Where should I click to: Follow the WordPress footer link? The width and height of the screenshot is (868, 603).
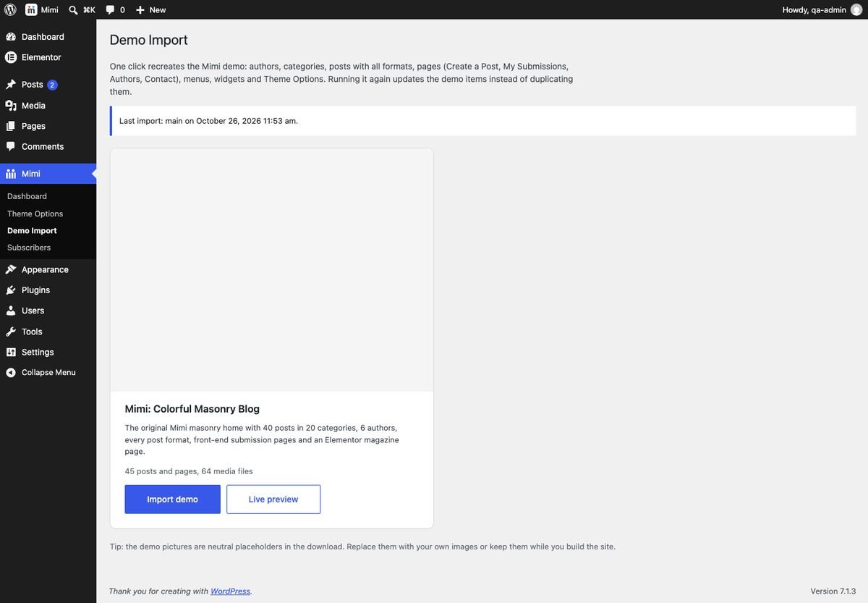(x=230, y=591)
